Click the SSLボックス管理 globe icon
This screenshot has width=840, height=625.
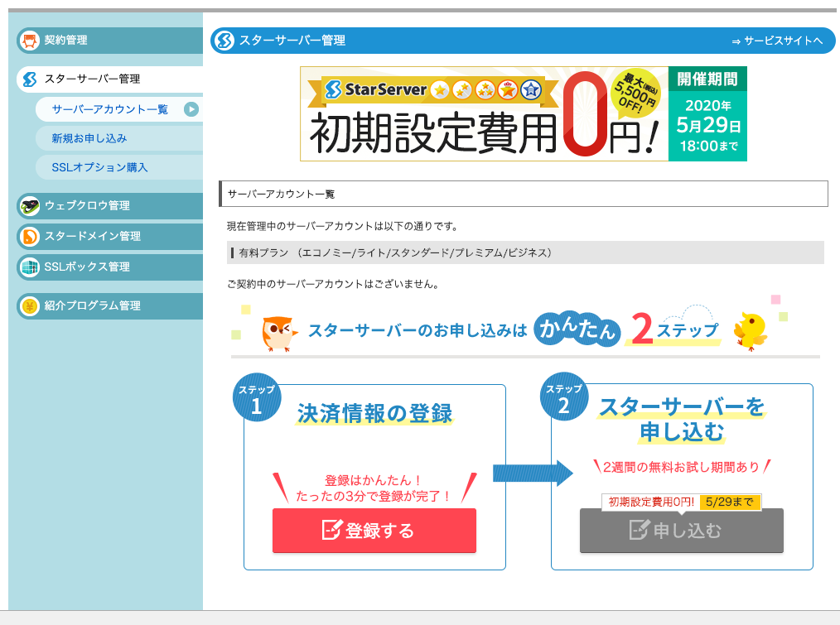[30, 267]
